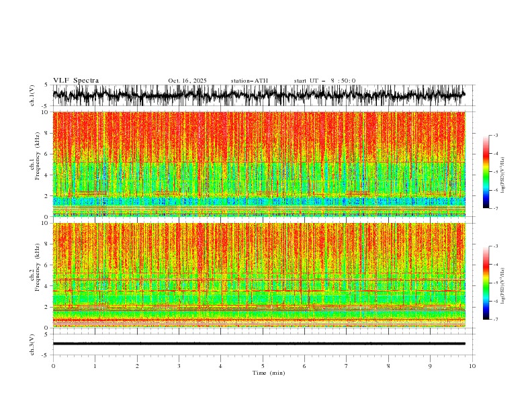
Task: Click the ch.1 "Frequency (kHz)" axis label
Action: coord(37,156)
